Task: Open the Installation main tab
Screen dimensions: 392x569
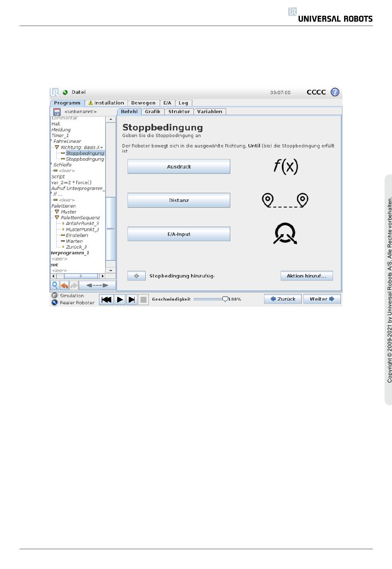Action: [x=106, y=103]
